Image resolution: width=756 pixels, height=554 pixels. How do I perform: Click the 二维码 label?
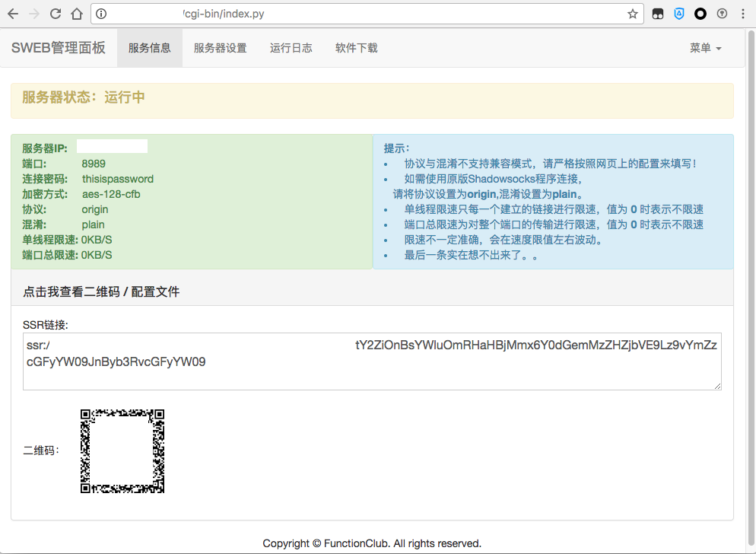pos(41,451)
